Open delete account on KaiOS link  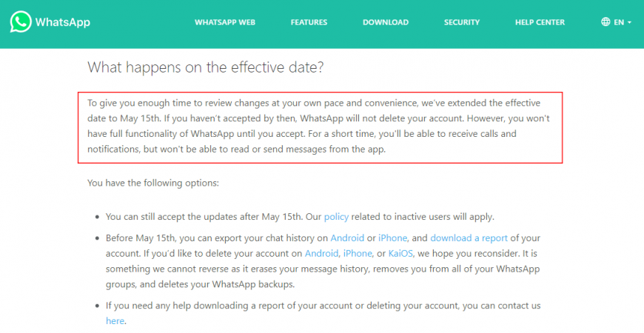(x=400, y=254)
